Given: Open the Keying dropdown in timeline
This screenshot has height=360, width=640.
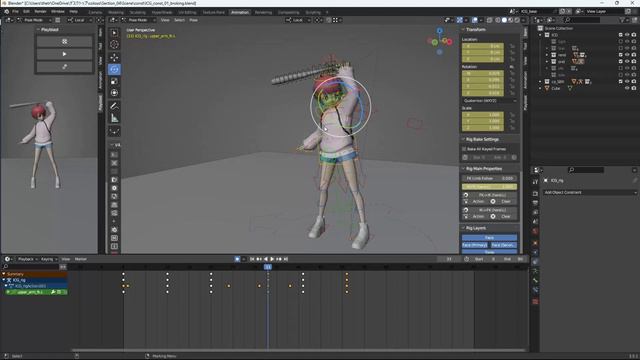Looking at the screenshot, I should (49, 259).
